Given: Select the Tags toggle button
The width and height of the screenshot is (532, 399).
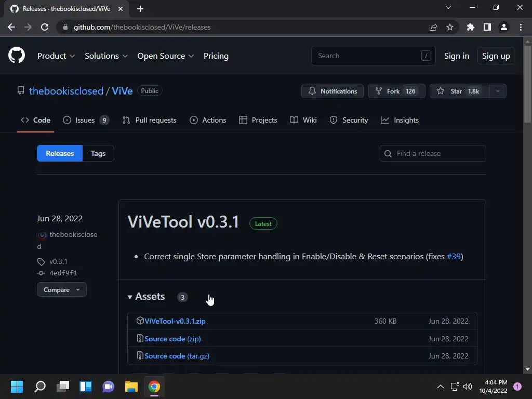Looking at the screenshot, I should (x=98, y=153).
